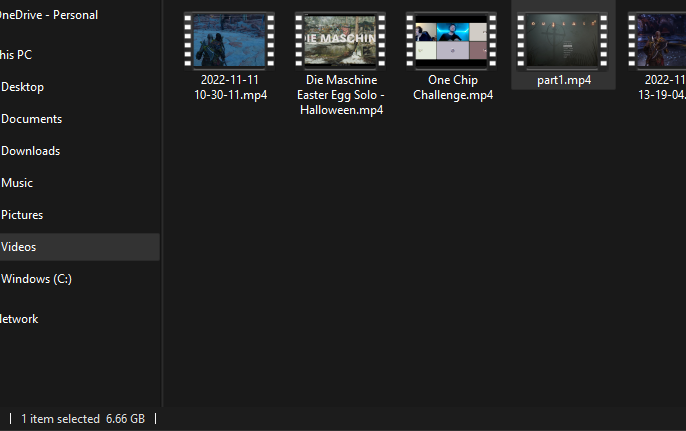The height and width of the screenshot is (431, 686).
Task: Select This PC in the navigation pane
Action: click(x=17, y=55)
